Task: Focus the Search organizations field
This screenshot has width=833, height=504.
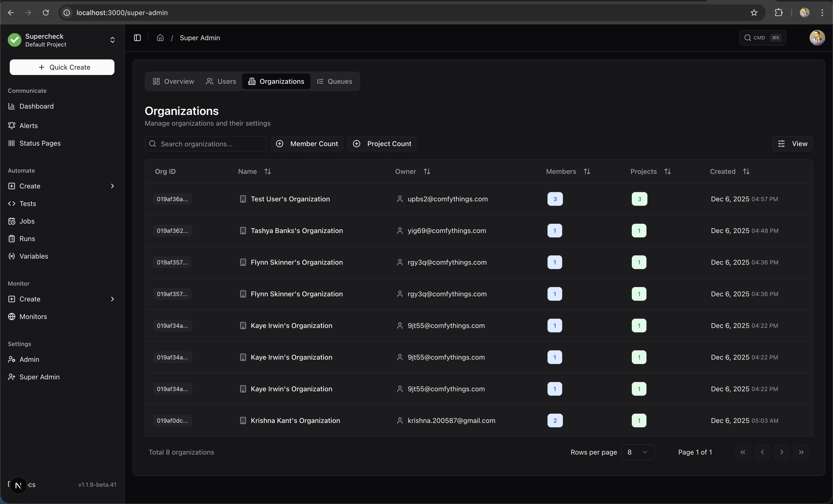Action: [x=206, y=144]
